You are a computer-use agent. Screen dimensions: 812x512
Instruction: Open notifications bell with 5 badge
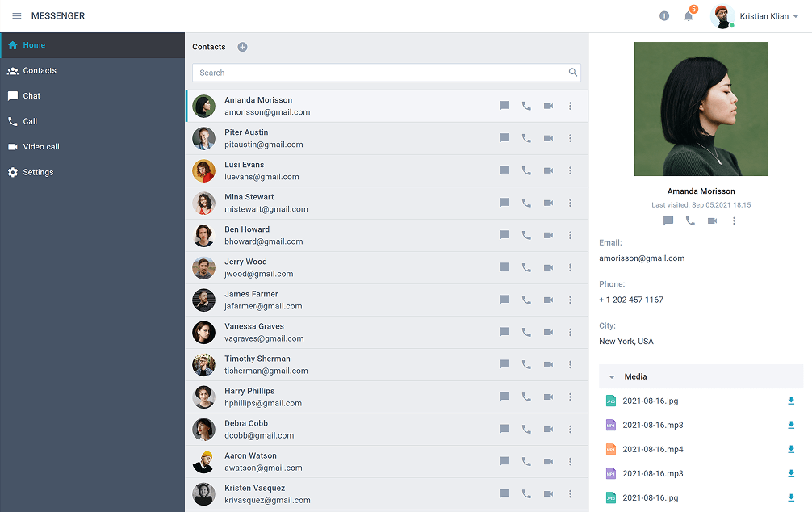click(x=689, y=16)
